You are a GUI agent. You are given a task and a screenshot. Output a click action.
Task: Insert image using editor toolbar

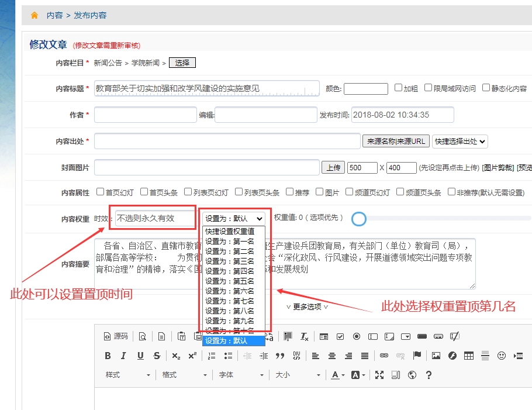[x=436, y=356]
